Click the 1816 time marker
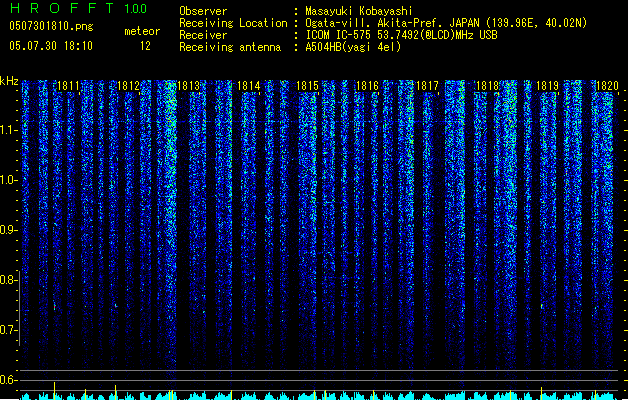Viewport: 629px width, 400px height. (x=367, y=86)
